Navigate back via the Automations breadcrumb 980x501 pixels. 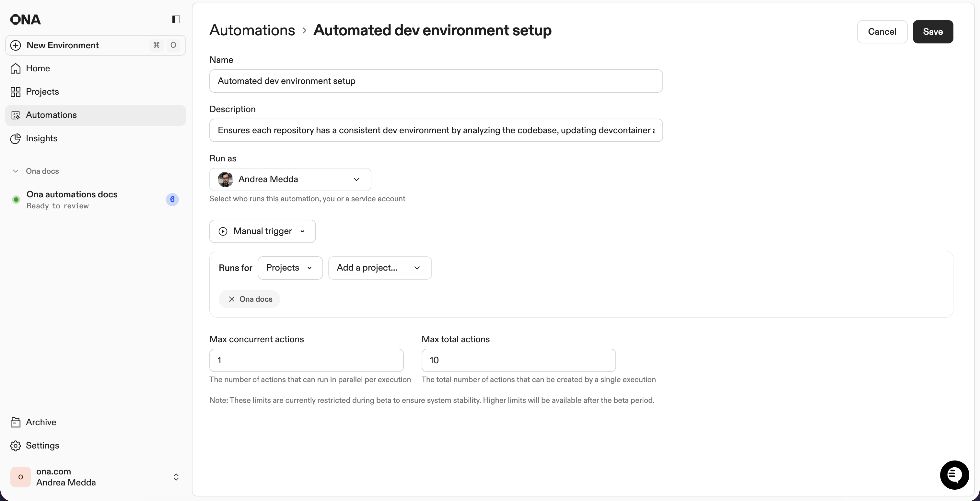(x=252, y=30)
